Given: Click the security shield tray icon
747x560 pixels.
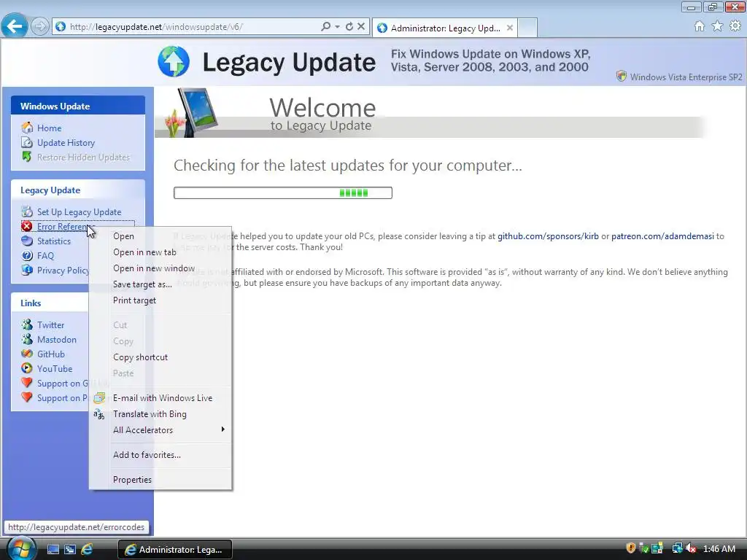Looking at the screenshot, I should click(x=631, y=548).
